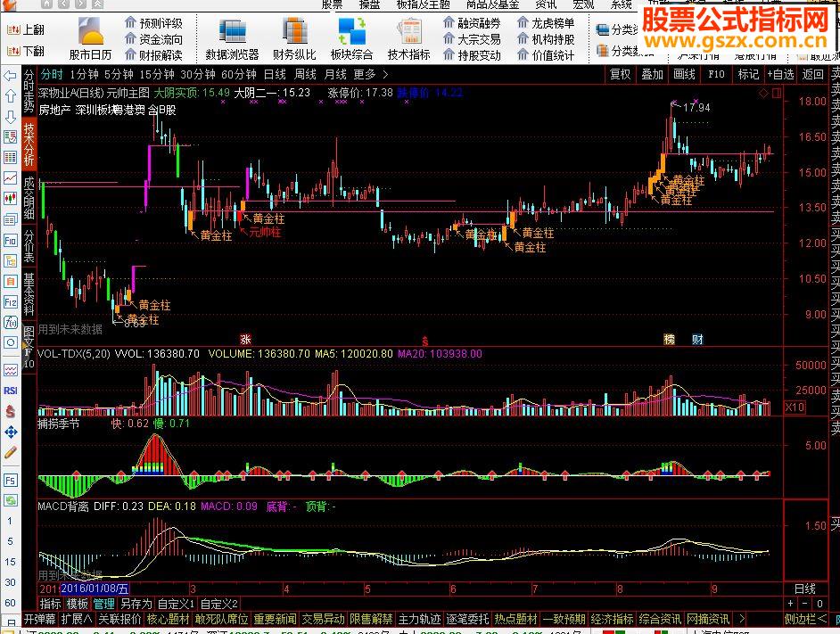Click the +自选 add to watchlist button
The image size is (840, 634).
(780, 75)
